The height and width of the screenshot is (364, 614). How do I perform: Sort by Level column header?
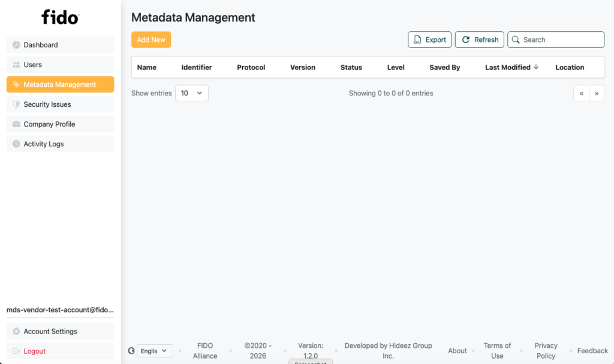[x=396, y=67]
